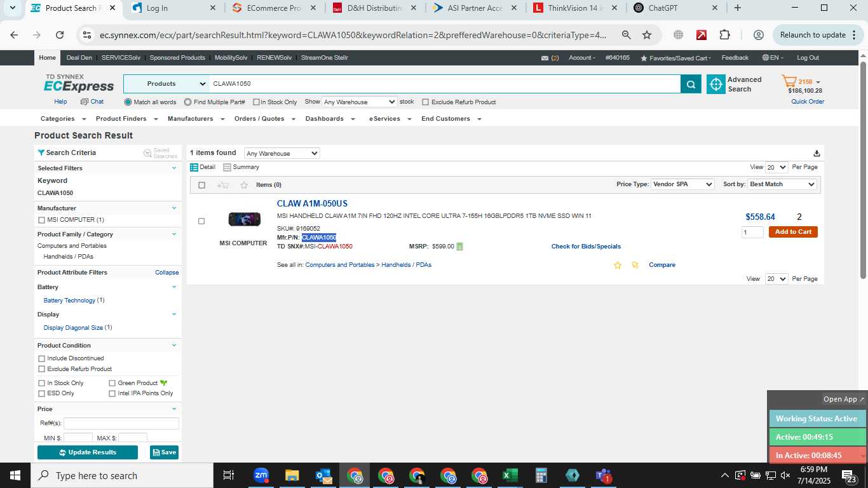Bookmark this page star icon
The image size is (868, 488).
tap(647, 35)
